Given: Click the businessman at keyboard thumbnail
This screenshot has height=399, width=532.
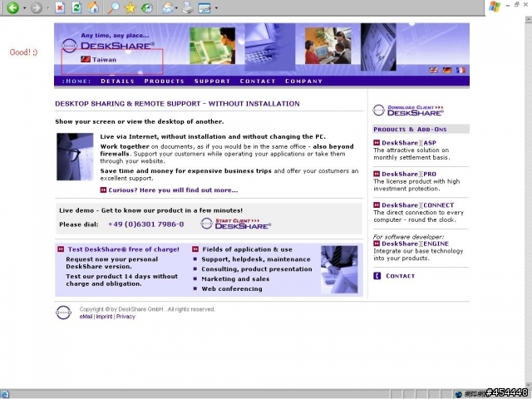Looking at the screenshot, I should (x=339, y=269).
